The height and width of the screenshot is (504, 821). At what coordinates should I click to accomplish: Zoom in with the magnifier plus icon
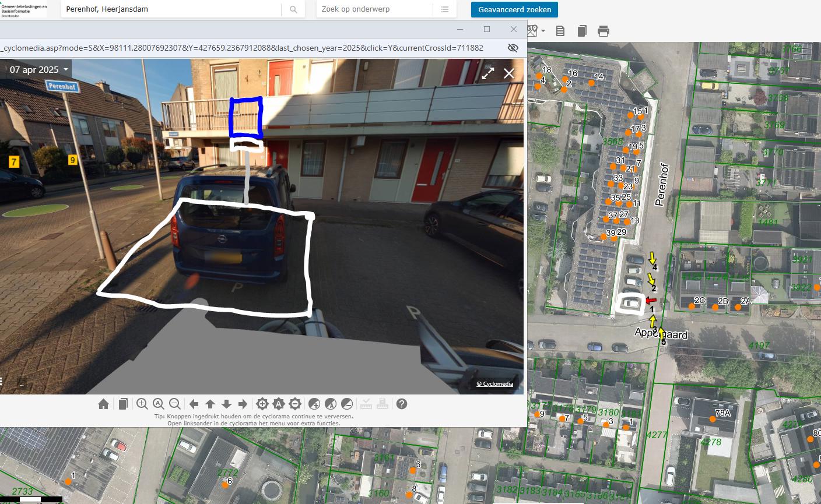(142, 404)
